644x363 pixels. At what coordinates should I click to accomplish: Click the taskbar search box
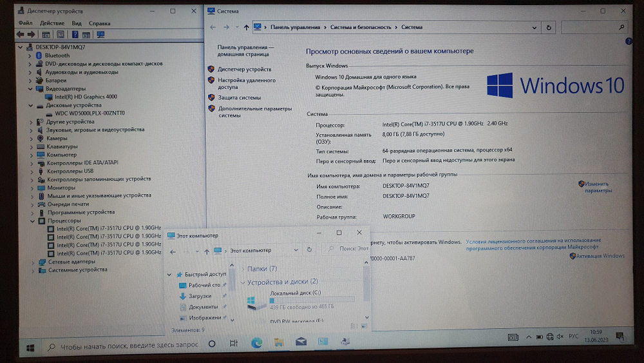point(123,346)
